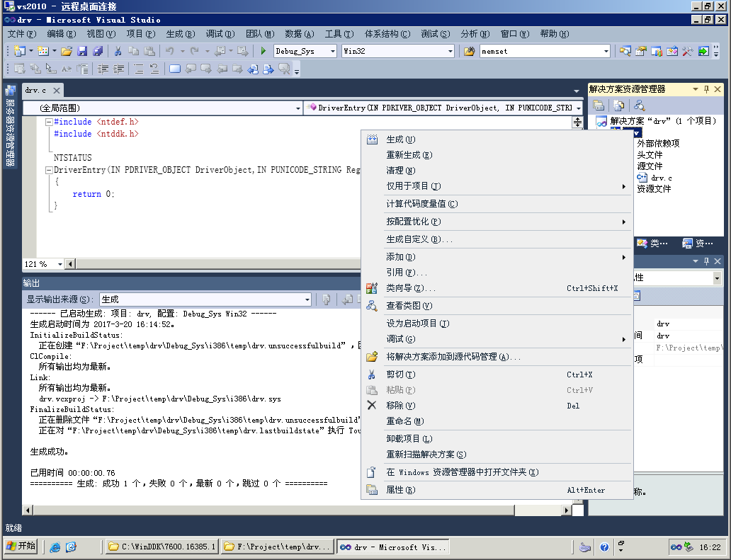The height and width of the screenshot is (560, 731).
Task: Click the Decrease Indent icon
Action: click(103, 69)
